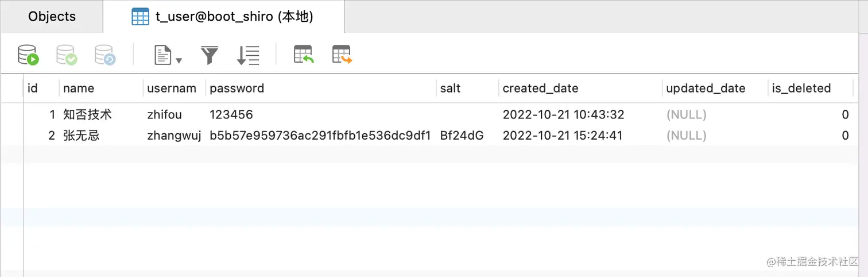Click the Bf24dG salt cell

click(467, 136)
